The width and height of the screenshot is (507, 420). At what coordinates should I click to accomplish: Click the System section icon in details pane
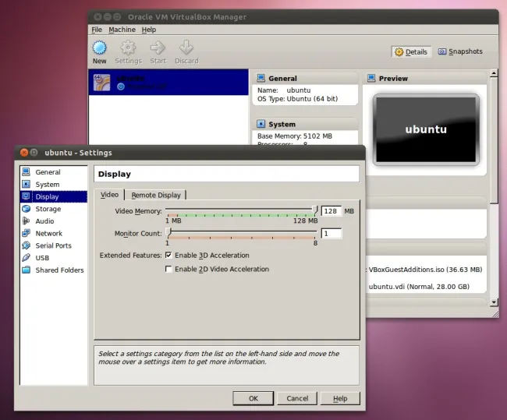point(261,124)
